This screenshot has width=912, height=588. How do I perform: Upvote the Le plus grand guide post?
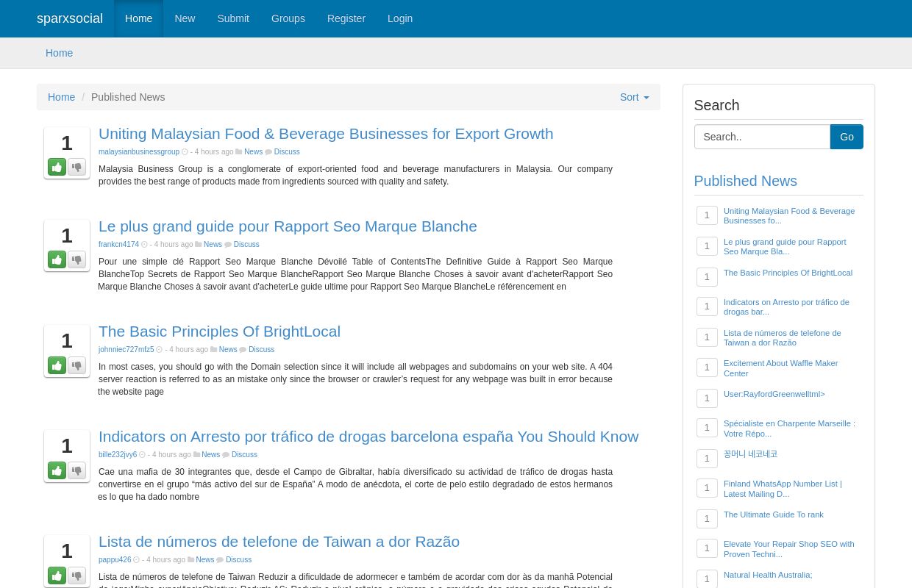coord(57,260)
